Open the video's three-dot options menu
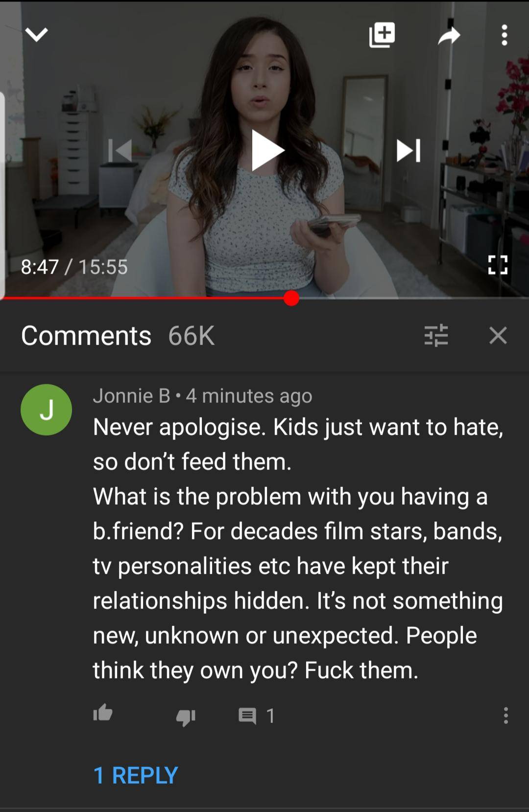Viewport: 529px width, 812px height. (505, 35)
